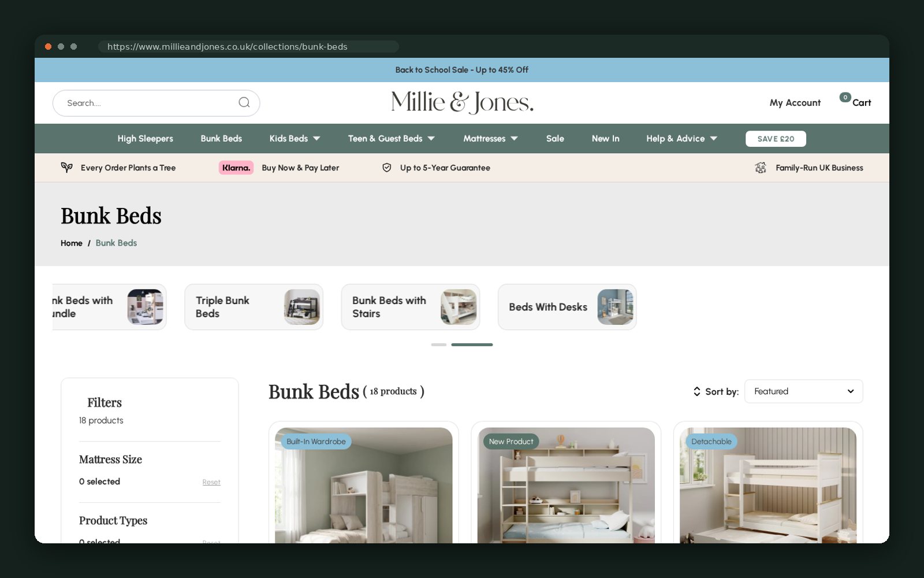Click the Sort by arrows icon
The height and width of the screenshot is (578, 924).
click(696, 391)
